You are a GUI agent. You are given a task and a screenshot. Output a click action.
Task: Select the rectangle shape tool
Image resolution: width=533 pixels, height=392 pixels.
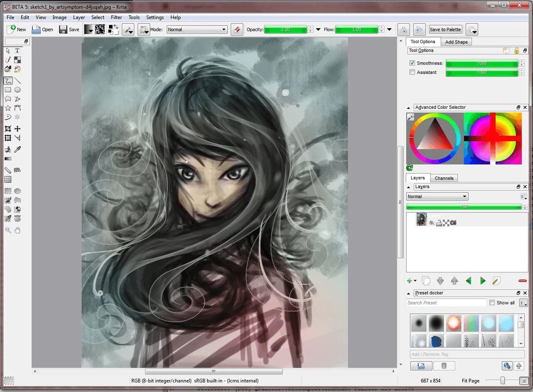[x=8, y=90]
